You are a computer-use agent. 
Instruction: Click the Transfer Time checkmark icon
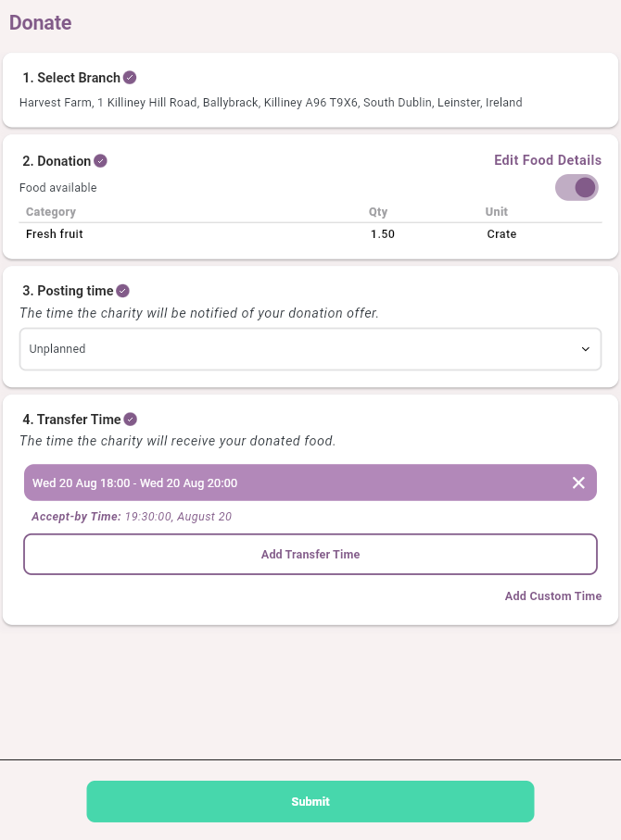131,419
